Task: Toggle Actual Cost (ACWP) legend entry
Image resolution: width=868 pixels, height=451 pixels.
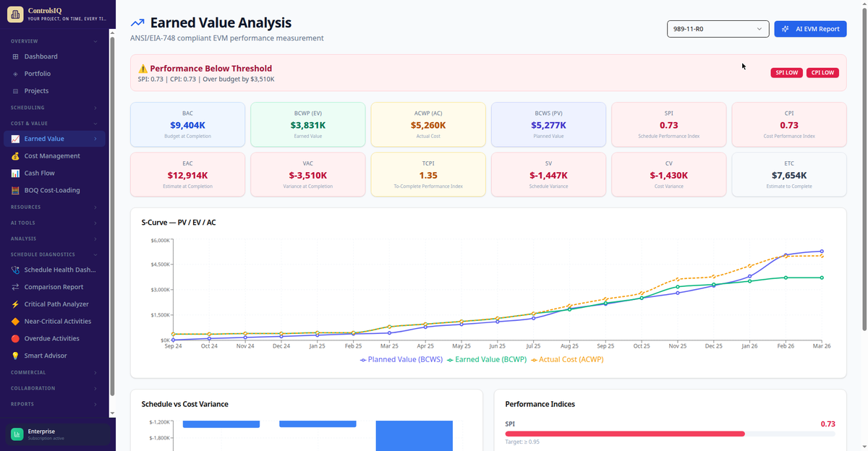Action: (x=569, y=359)
